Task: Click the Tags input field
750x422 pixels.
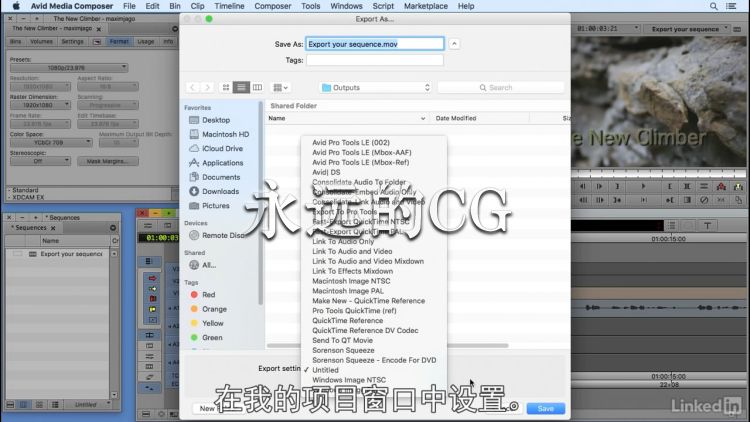Action: pyautogui.click(x=375, y=60)
